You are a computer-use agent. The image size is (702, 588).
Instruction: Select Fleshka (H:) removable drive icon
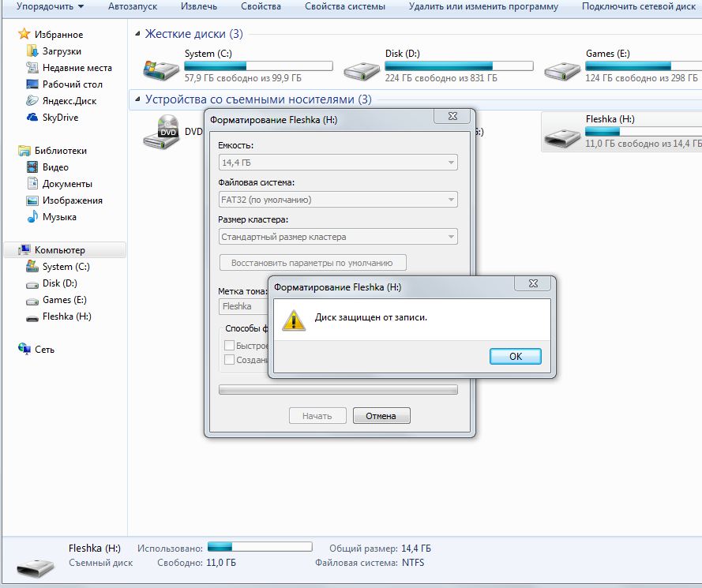click(x=562, y=138)
